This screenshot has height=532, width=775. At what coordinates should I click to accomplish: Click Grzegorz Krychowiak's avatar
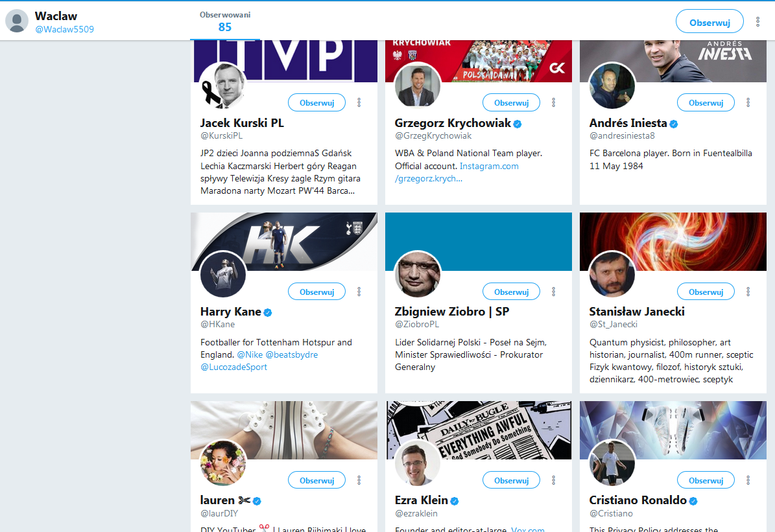tap(418, 86)
